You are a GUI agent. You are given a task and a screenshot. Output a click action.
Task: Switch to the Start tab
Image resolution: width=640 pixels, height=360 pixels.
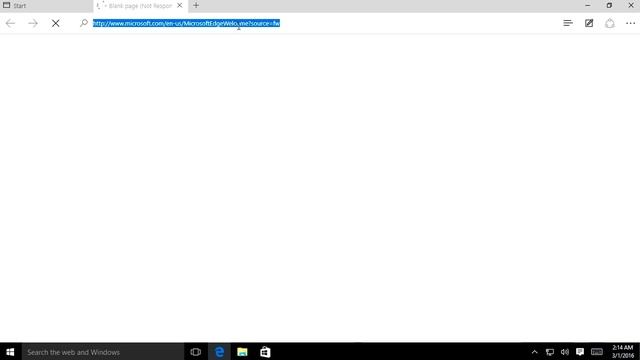click(47, 6)
